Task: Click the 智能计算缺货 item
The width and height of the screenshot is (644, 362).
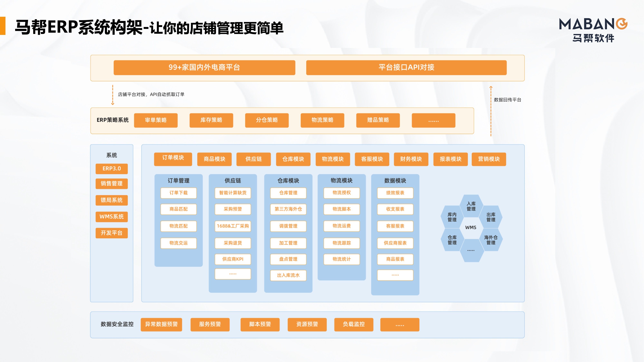Action: tap(233, 193)
